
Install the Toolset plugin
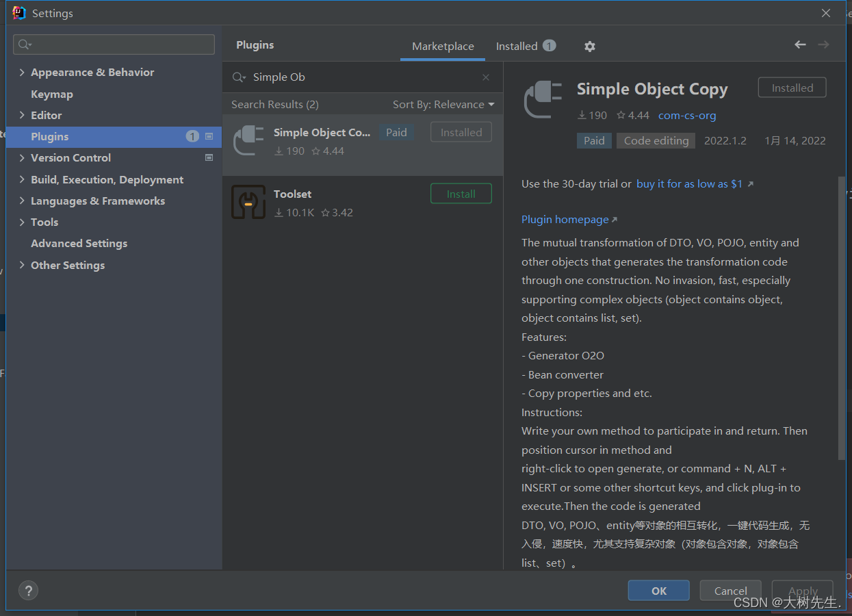click(461, 194)
